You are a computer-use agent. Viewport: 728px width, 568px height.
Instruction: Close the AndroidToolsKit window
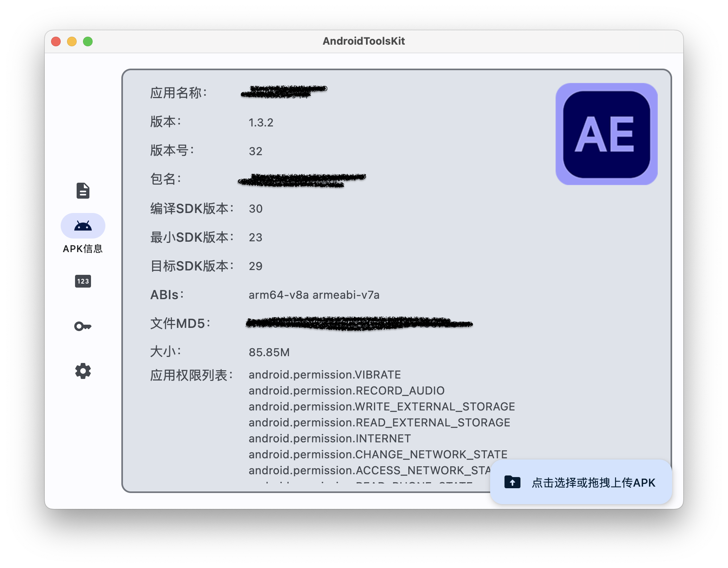point(56,41)
